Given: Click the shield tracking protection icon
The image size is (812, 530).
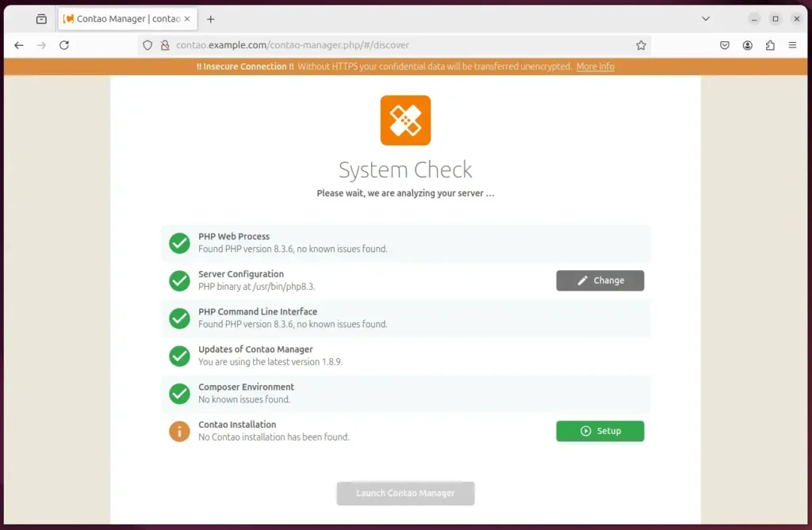Looking at the screenshot, I should point(147,45).
